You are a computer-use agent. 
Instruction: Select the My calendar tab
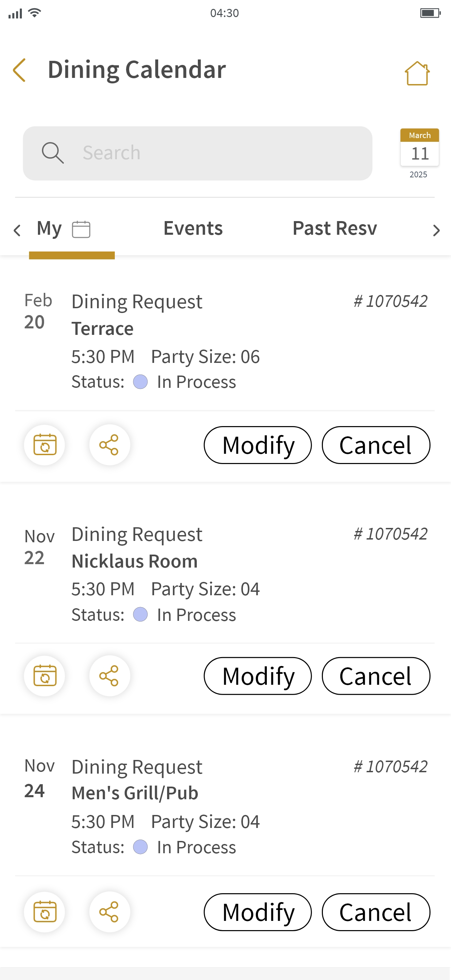click(x=64, y=229)
